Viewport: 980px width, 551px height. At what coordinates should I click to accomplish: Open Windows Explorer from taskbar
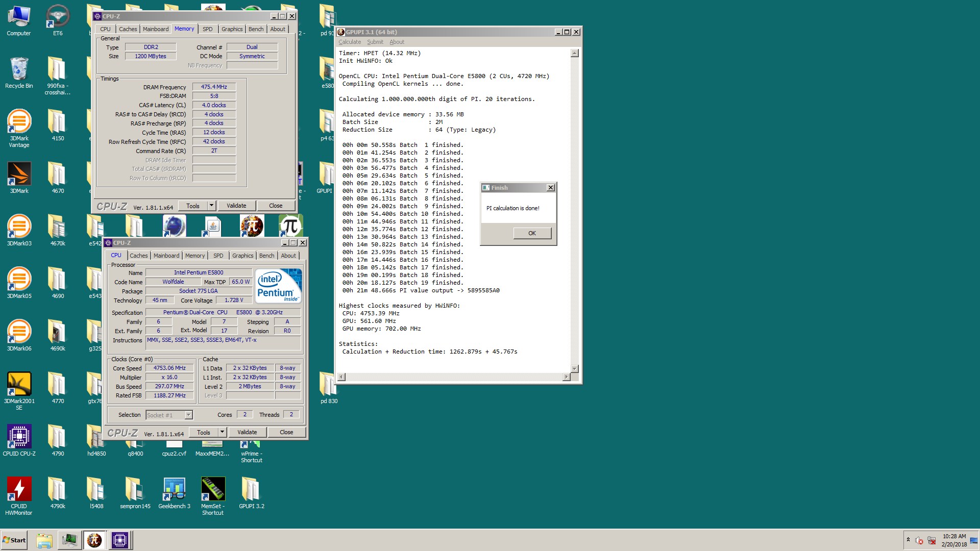(x=44, y=540)
